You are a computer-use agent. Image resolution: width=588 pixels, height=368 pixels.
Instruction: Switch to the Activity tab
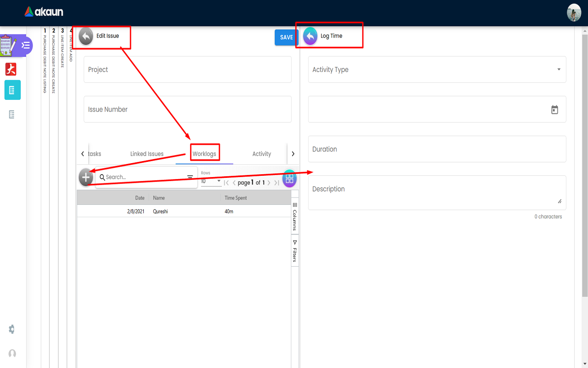pyautogui.click(x=262, y=154)
